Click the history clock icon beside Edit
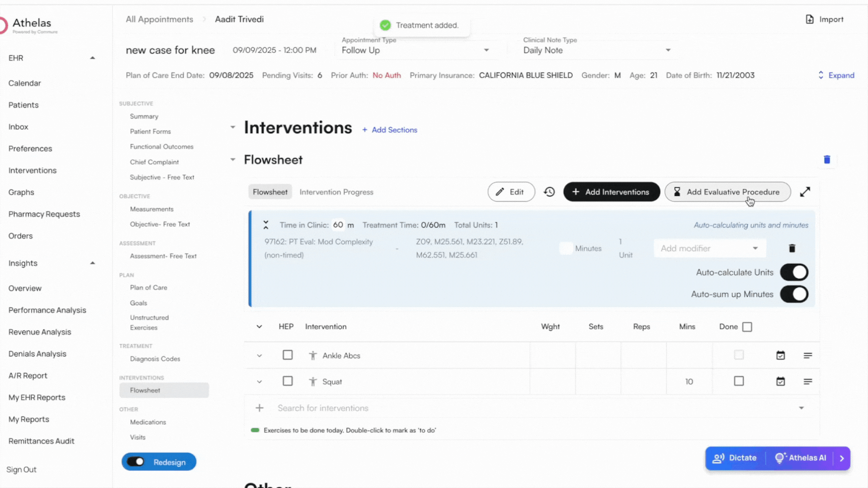Image resolution: width=868 pixels, height=488 pixels. [x=549, y=192]
